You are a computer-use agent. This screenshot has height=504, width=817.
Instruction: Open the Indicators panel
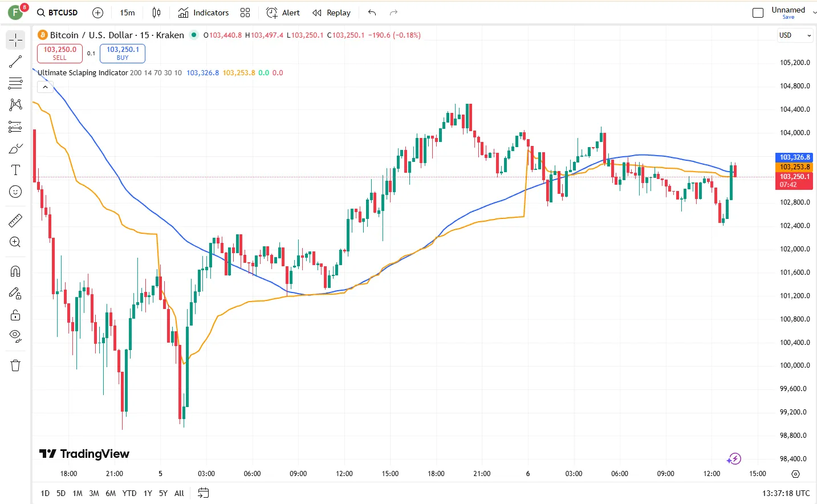click(204, 12)
